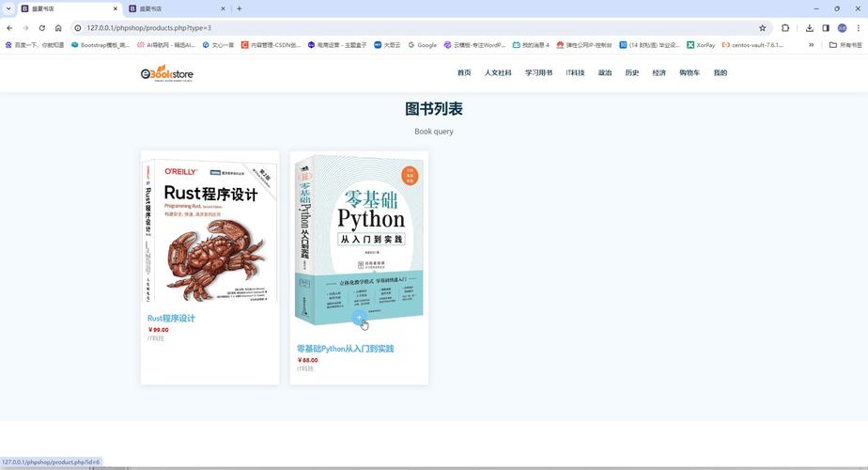Open the 政治 category
The height and width of the screenshot is (470, 868).
[605, 72]
